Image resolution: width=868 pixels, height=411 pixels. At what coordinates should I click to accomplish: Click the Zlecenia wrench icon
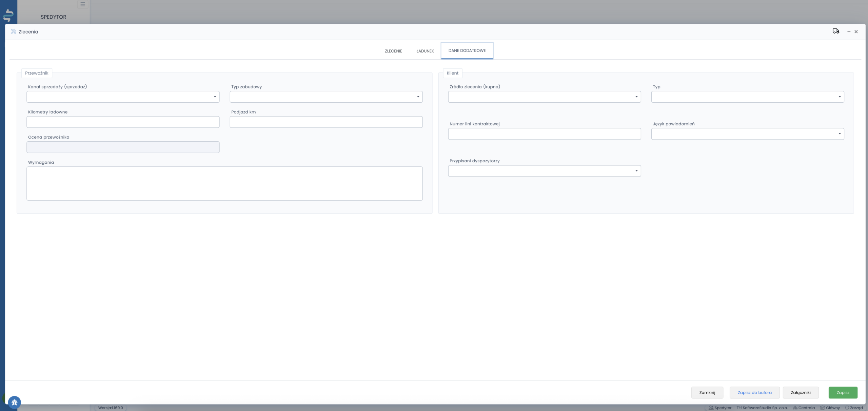click(14, 32)
